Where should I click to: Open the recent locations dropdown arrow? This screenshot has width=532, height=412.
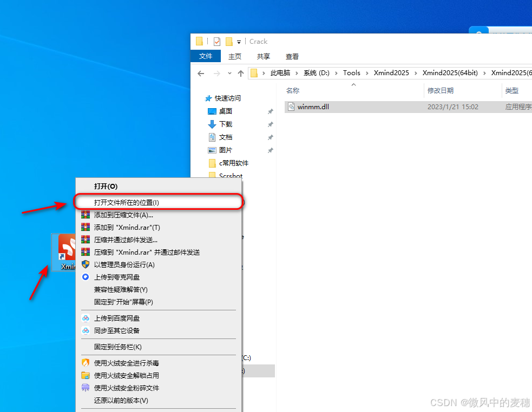click(229, 73)
